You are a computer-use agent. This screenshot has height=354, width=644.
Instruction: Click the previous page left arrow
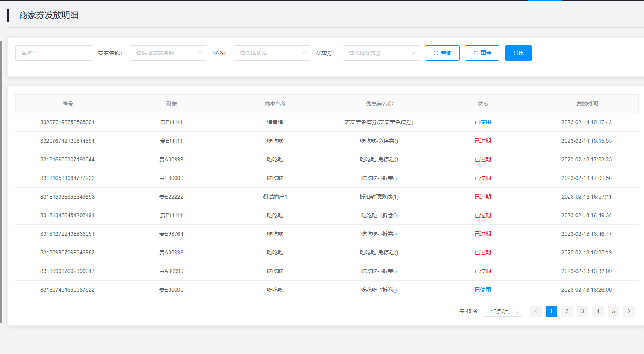click(x=536, y=311)
